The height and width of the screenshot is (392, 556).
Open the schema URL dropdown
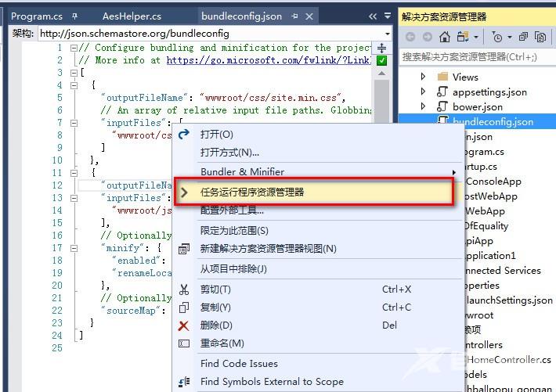(387, 34)
